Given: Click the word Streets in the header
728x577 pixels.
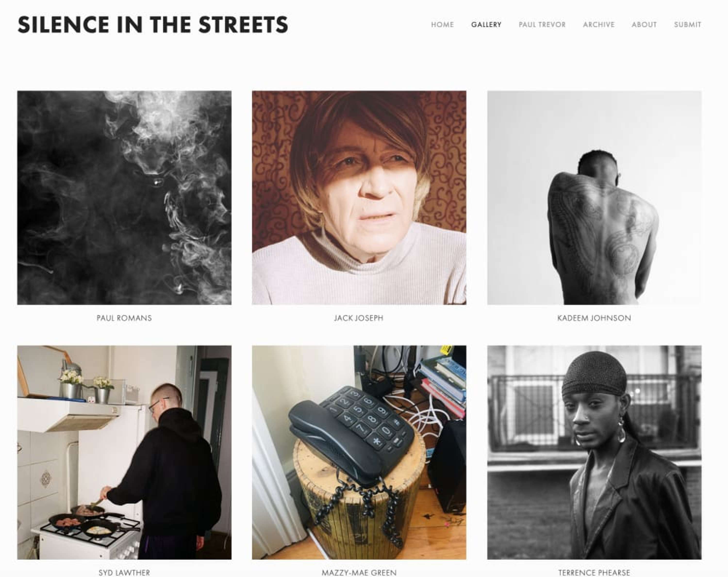Looking at the screenshot, I should point(243,25).
